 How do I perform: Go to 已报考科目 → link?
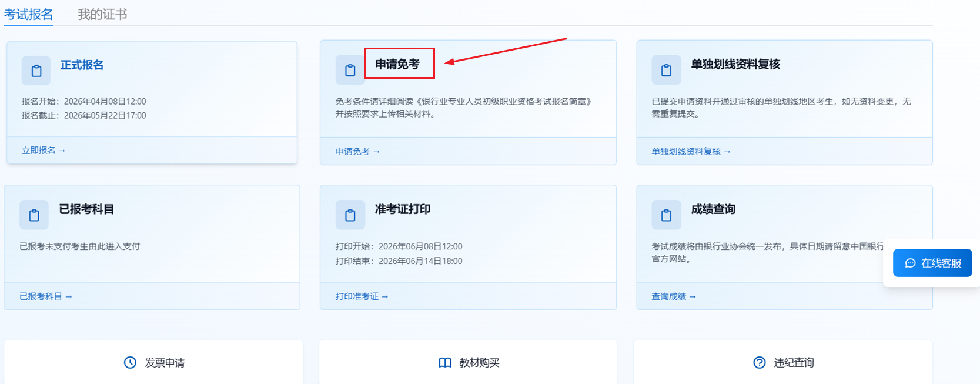tap(45, 296)
